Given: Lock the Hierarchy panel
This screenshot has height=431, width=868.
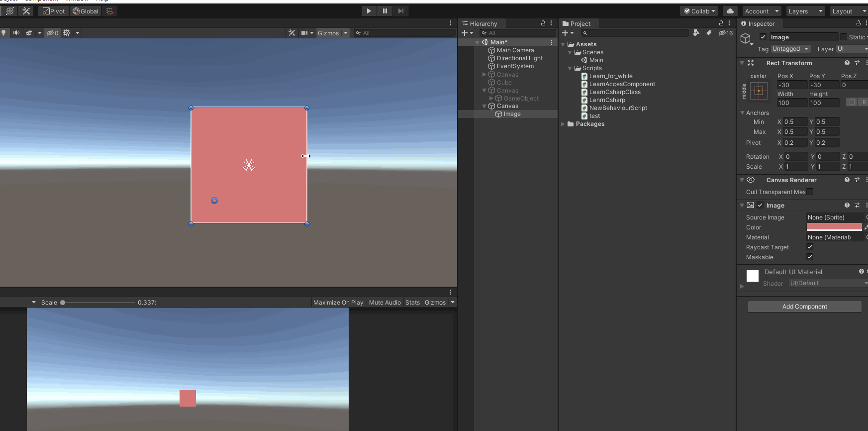Looking at the screenshot, I should (543, 23).
